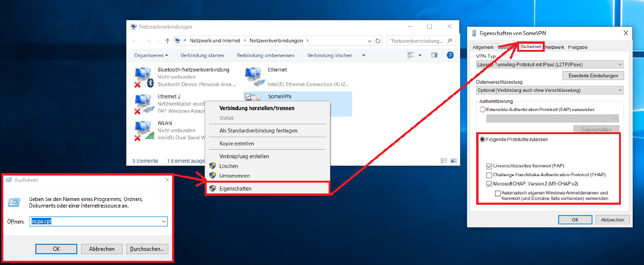The image size is (644, 265).
Task: Select the Ethernet connection icon
Action: click(x=254, y=76)
